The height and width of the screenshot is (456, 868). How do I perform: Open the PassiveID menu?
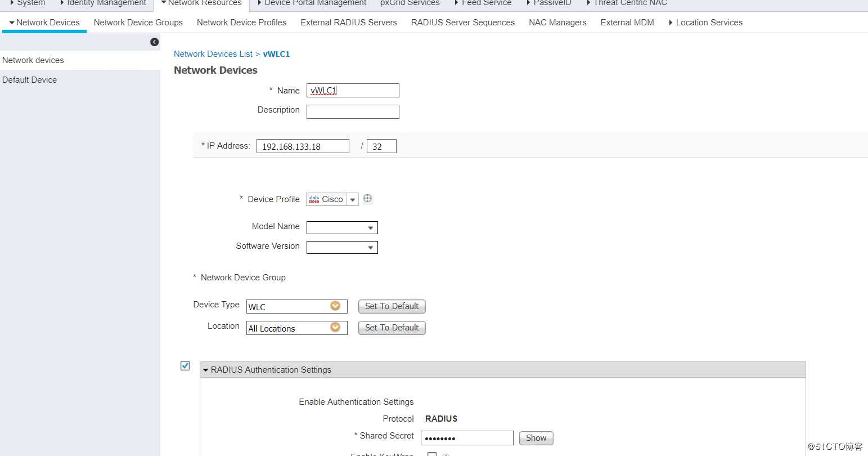(549, 3)
